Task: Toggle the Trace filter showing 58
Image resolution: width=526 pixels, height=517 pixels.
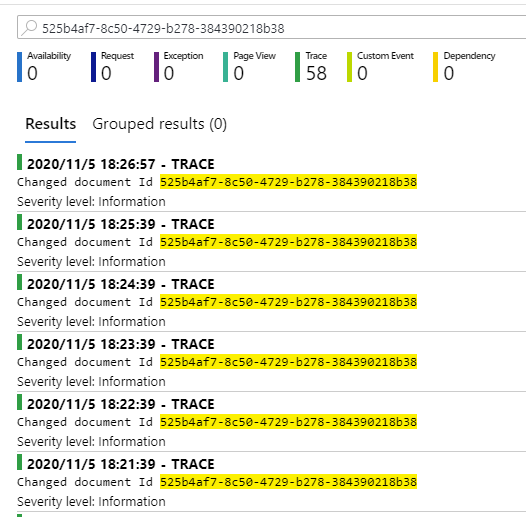Action: coord(311,67)
